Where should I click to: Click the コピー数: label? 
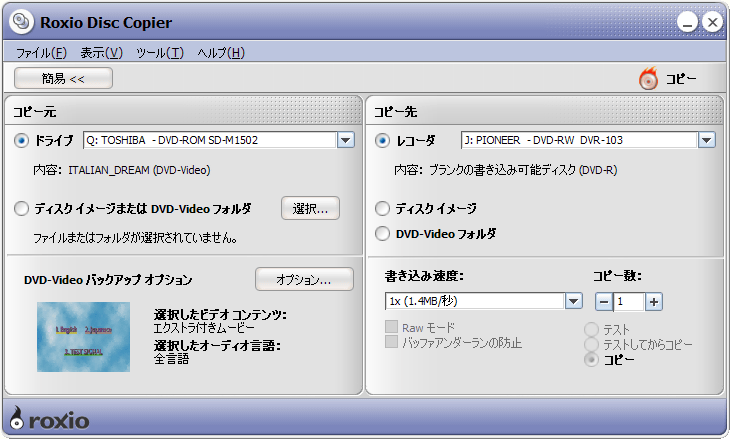tap(617, 276)
